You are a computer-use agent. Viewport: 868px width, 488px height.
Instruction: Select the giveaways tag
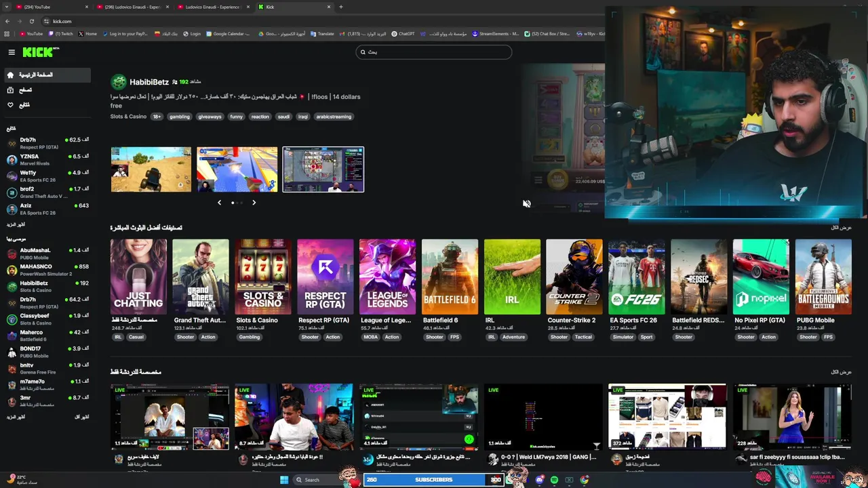coord(210,117)
